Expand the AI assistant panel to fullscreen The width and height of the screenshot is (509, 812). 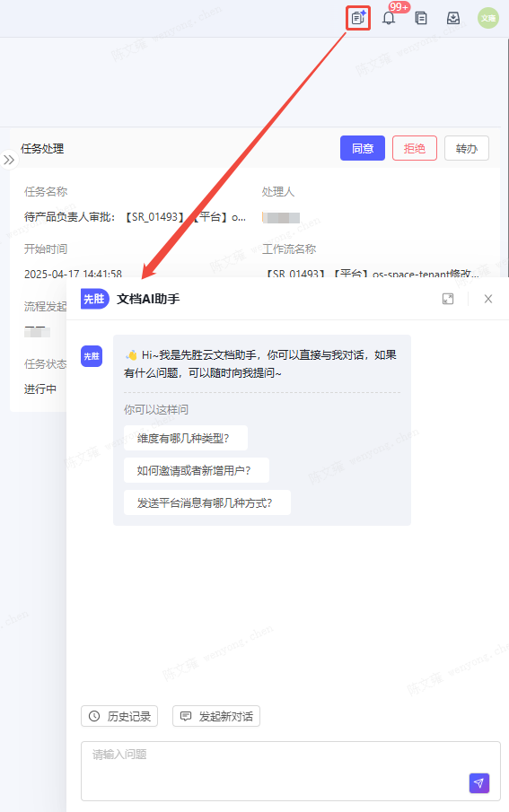click(x=448, y=299)
